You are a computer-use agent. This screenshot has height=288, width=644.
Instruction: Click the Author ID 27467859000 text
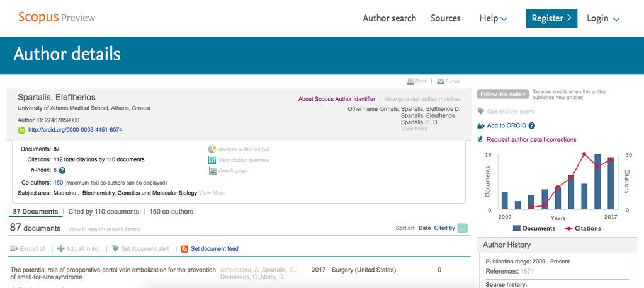click(x=48, y=120)
